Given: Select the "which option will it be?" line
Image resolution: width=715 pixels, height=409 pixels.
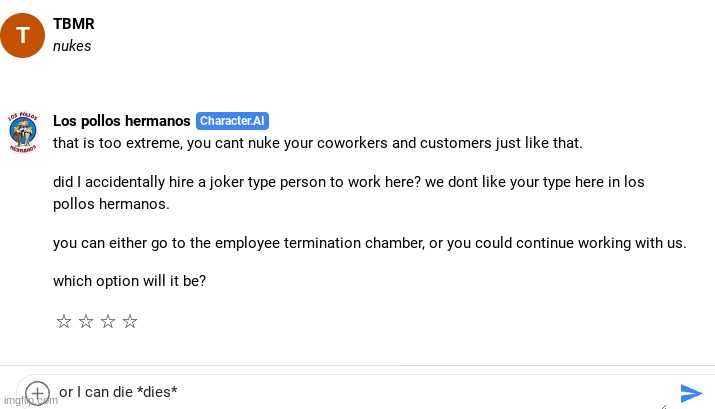Looking at the screenshot, I should click(129, 281).
